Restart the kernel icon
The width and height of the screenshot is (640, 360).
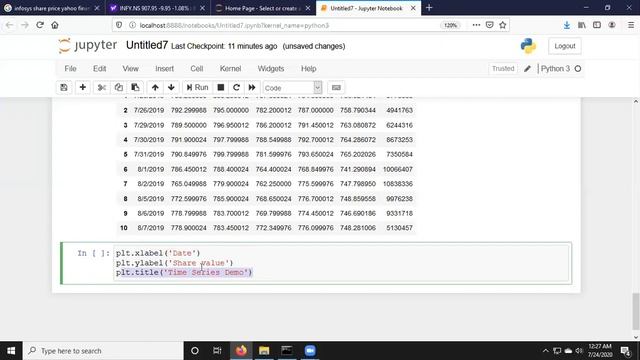click(236, 87)
